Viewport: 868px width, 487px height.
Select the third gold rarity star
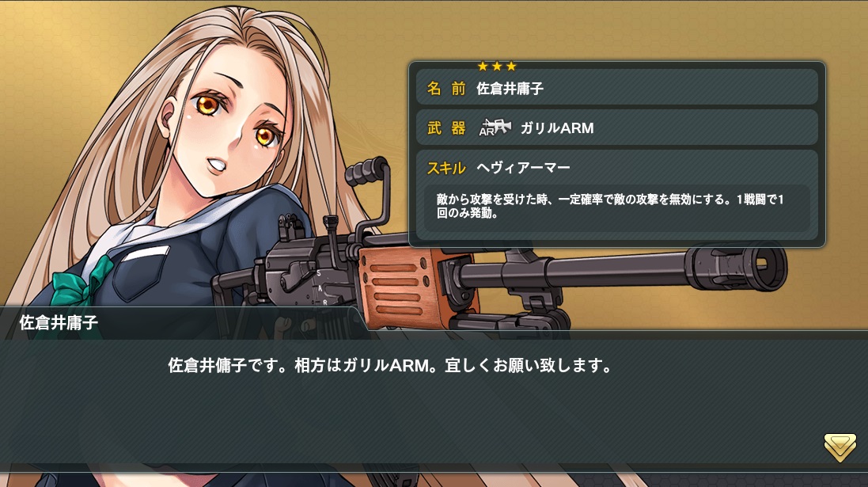pos(511,67)
